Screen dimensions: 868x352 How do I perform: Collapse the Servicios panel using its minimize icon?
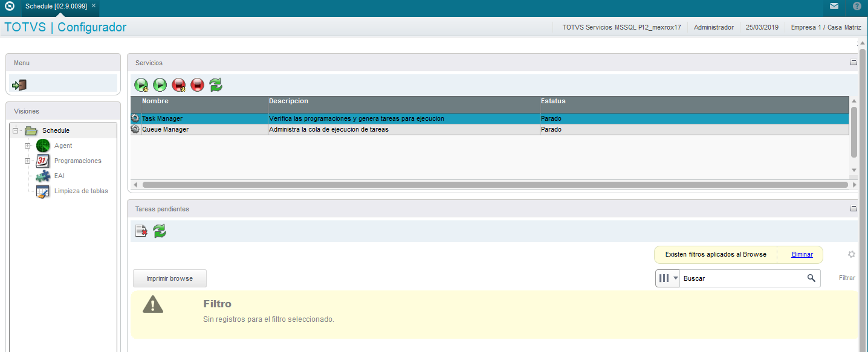[854, 62]
